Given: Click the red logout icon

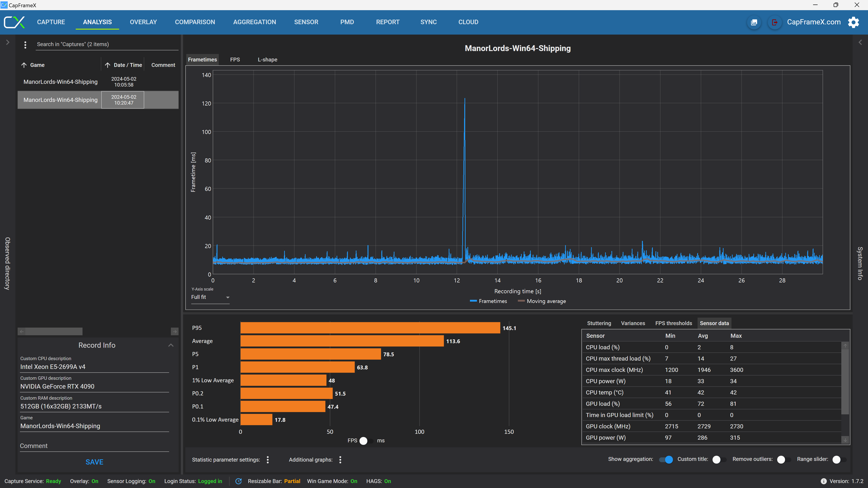Looking at the screenshot, I should coord(775,22).
